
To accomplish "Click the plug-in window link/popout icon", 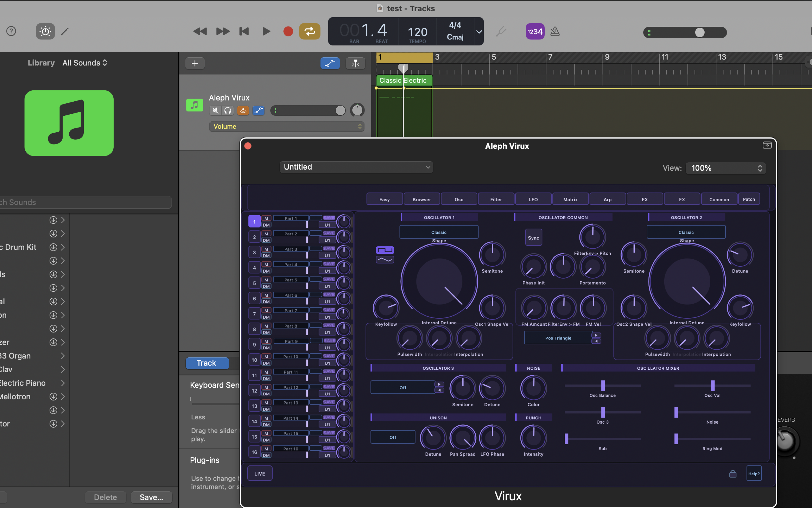I will coord(767,145).
